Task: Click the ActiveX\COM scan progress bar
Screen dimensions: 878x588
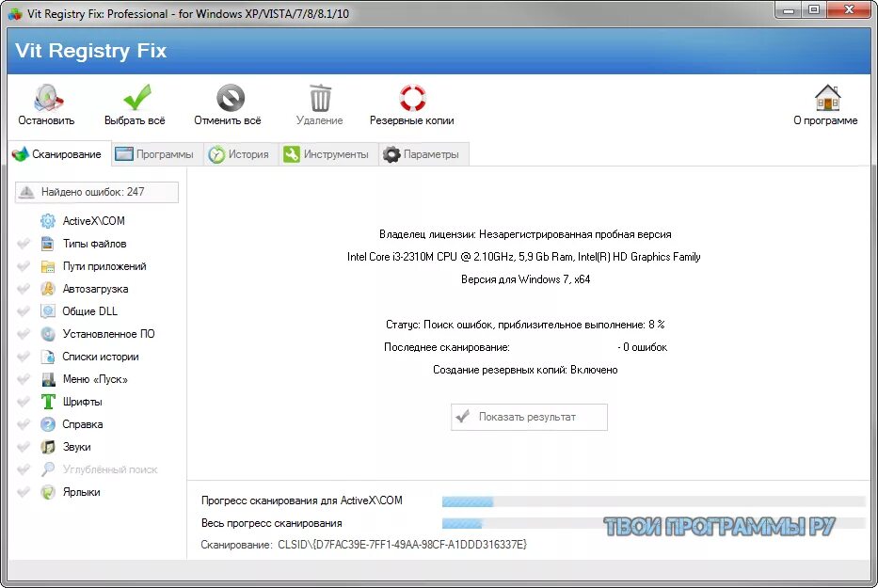Action: [653, 501]
